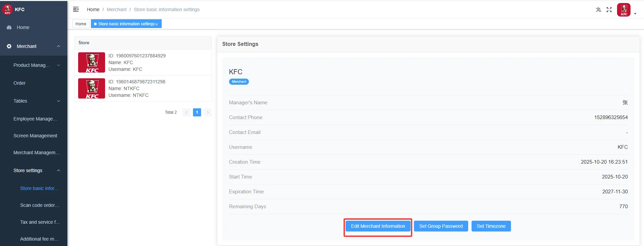Close the Store basic information settings tab
The width and height of the screenshot is (644, 246).
click(x=157, y=24)
